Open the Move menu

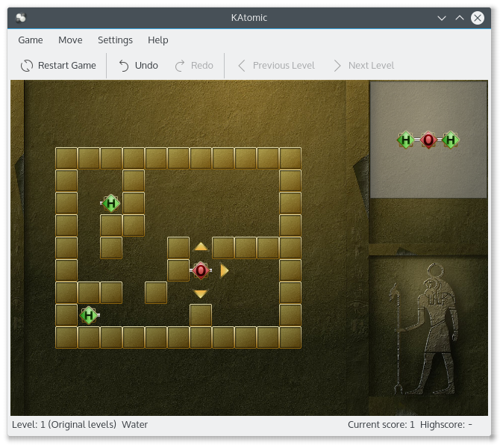(70, 40)
